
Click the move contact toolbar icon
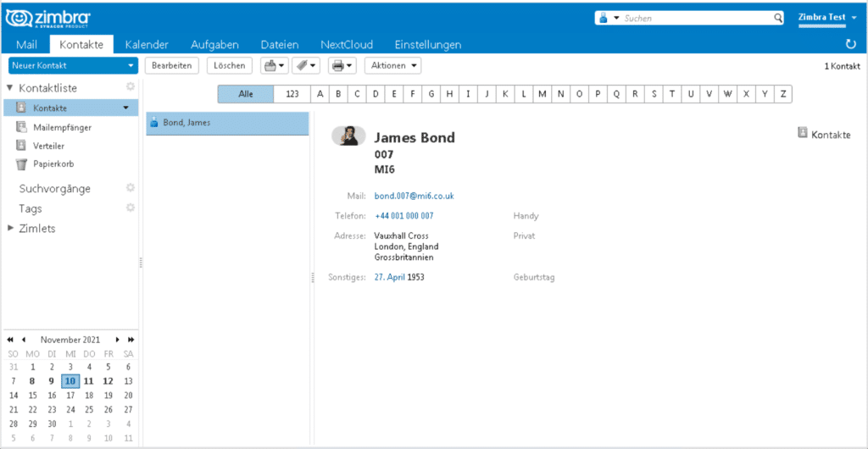(270, 66)
